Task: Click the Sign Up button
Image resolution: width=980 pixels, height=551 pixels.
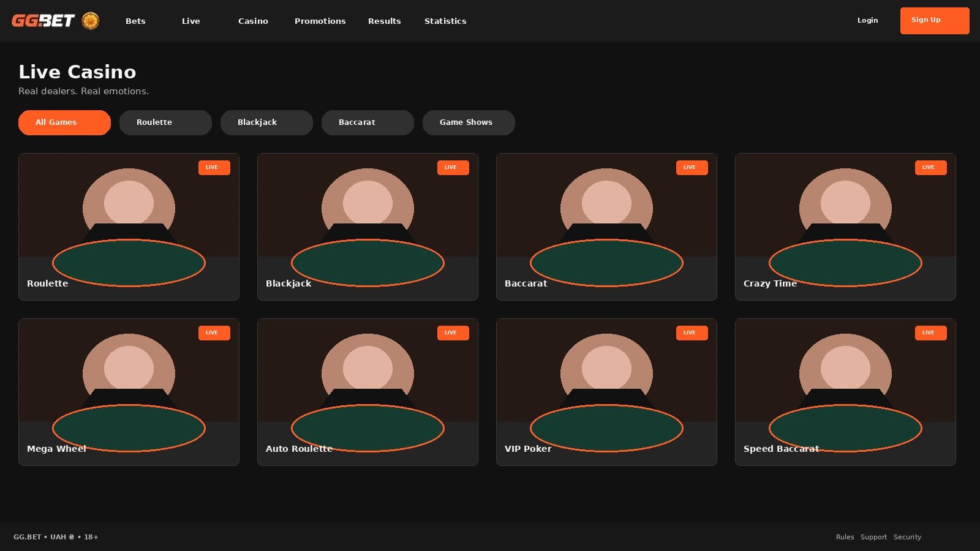Action: pyautogui.click(x=935, y=20)
